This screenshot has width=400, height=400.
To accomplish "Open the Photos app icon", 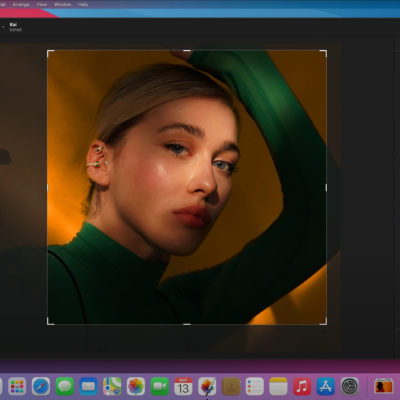I will pyautogui.click(x=136, y=386).
